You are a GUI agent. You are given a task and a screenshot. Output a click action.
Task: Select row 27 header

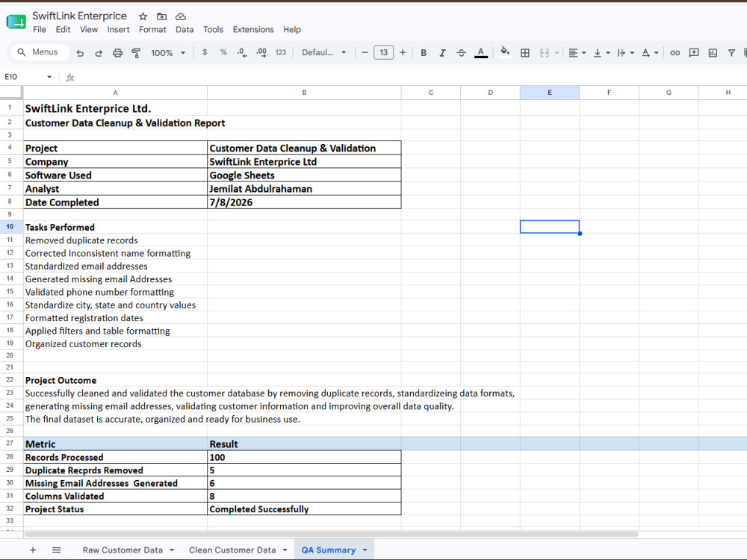click(10, 443)
